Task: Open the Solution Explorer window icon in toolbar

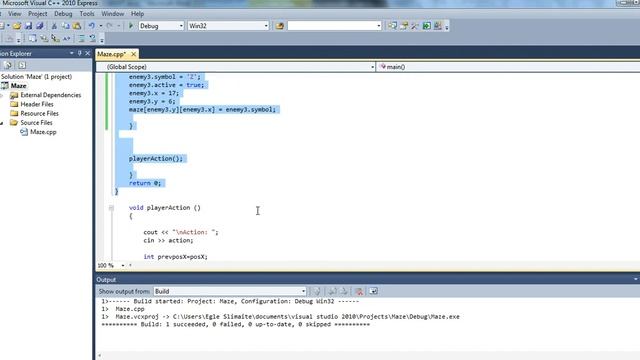Action: (392, 26)
